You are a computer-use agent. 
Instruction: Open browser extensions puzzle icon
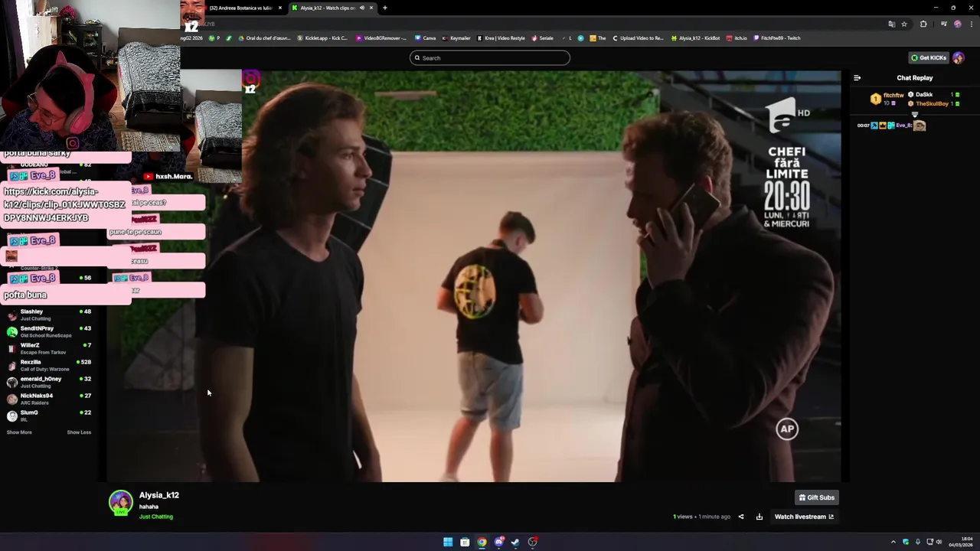(x=923, y=24)
